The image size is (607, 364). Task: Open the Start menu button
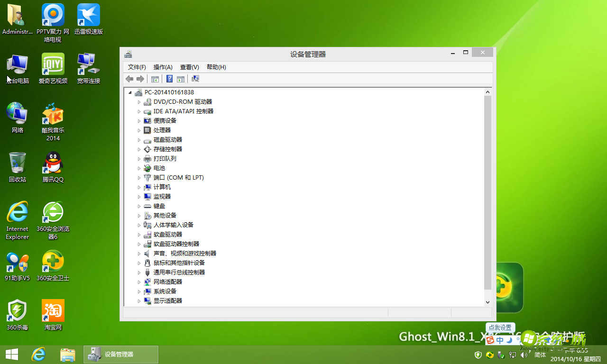11,354
